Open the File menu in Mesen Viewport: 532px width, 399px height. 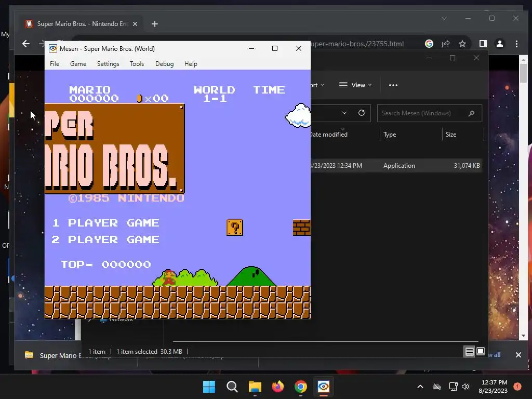click(x=54, y=64)
